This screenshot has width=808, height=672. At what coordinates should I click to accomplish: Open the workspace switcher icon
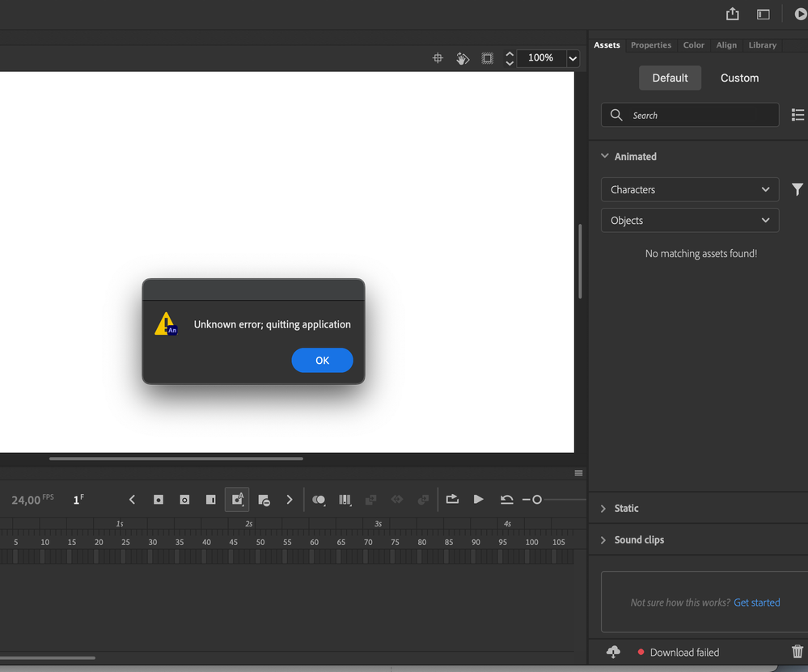(x=763, y=14)
